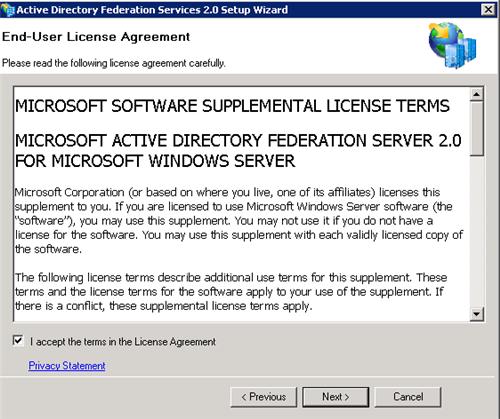Go back with the Previous button
This screenshot has width=500, height=419.
(x=263, y=397)
